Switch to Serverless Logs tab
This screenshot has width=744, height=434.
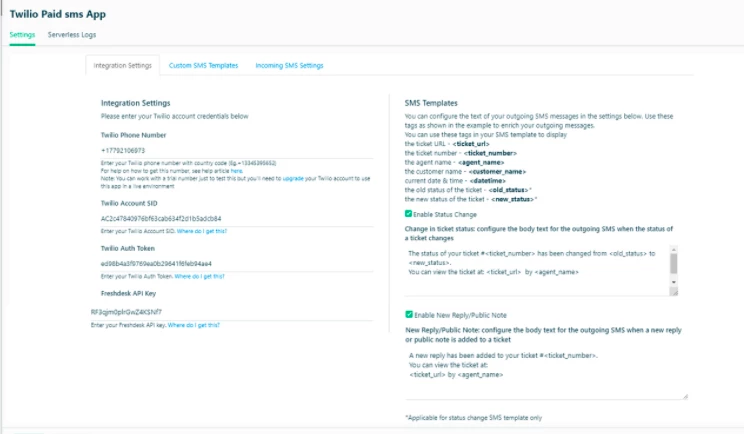tap(72, 35)
